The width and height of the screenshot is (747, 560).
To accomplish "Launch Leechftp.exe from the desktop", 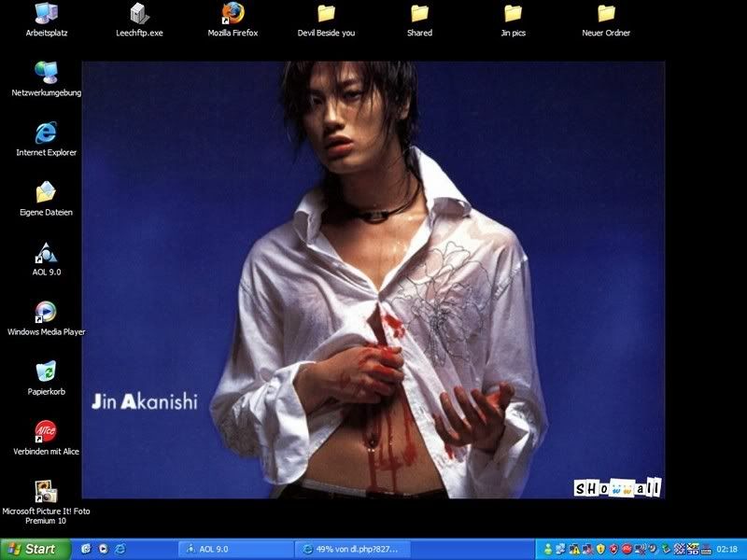I will pyautogui.click(x=139, y=20).
